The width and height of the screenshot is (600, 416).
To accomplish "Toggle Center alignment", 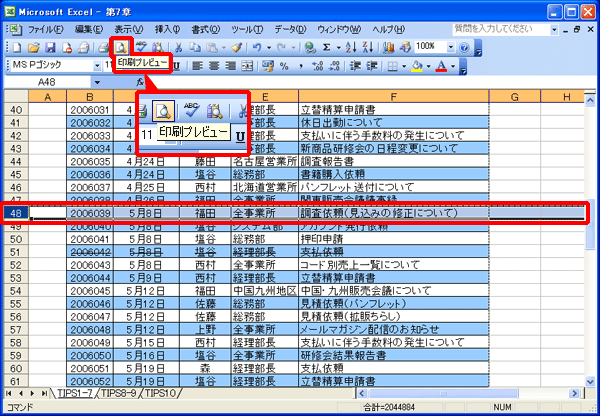I will [x=214, y=66].
